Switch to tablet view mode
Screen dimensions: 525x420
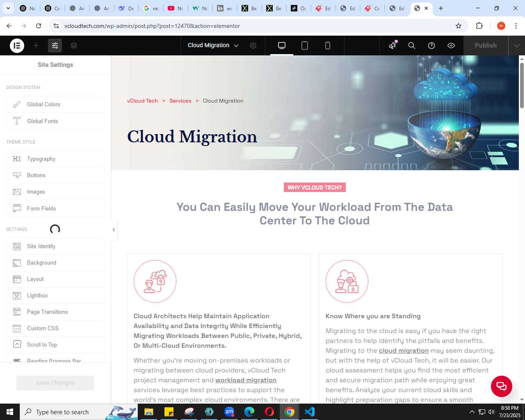305,46
